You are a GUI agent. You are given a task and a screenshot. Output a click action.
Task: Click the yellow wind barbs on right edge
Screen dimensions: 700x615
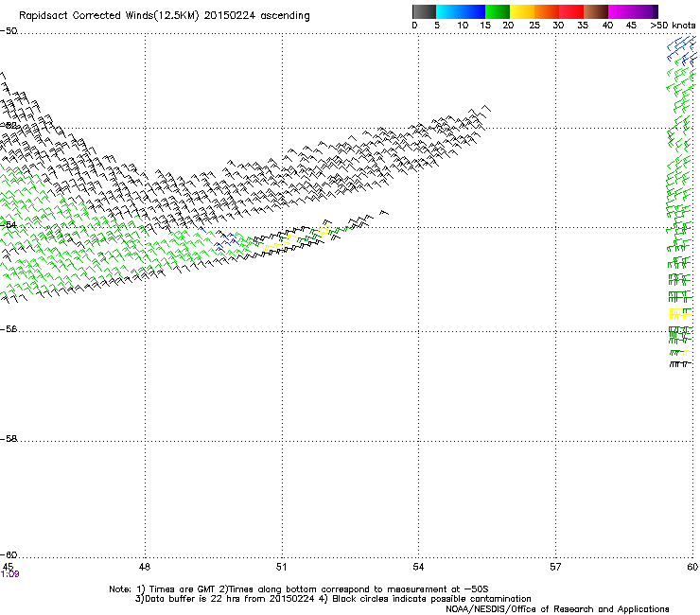(x=680, y=314)
